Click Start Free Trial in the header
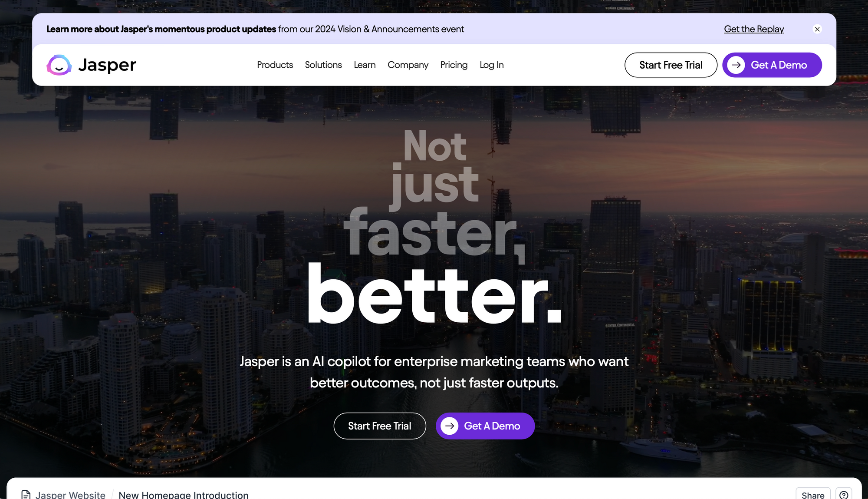The image size is (868, 499). (x=671, y=65)
